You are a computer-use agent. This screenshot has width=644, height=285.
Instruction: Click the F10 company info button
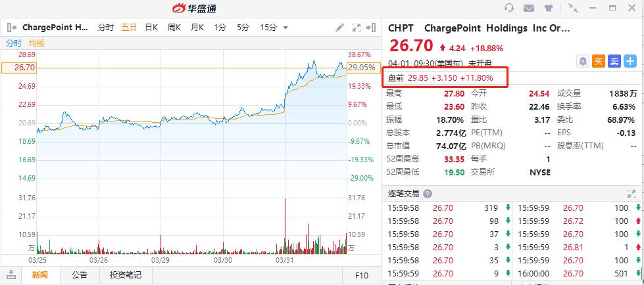click(362, 274)
